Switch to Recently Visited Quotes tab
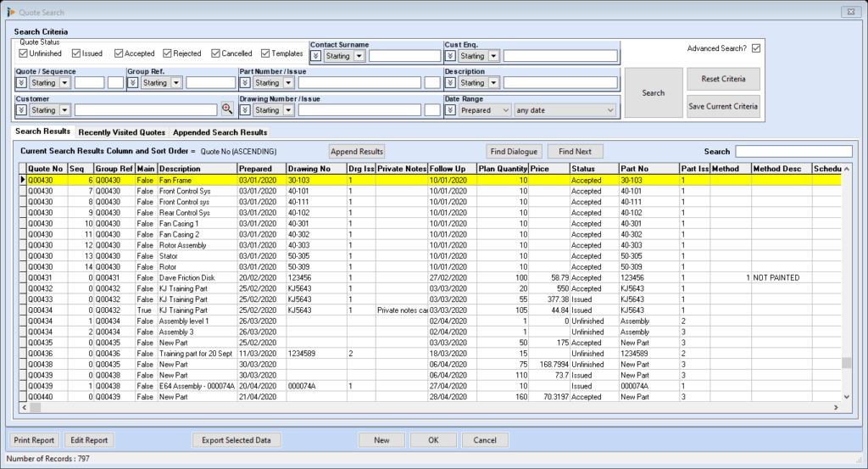This screenshot has height=469, width=868. coord(121,132)
